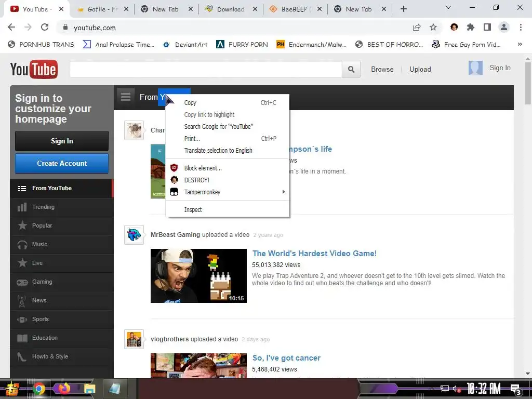Toggle the browser side panel

coord(487,27)
